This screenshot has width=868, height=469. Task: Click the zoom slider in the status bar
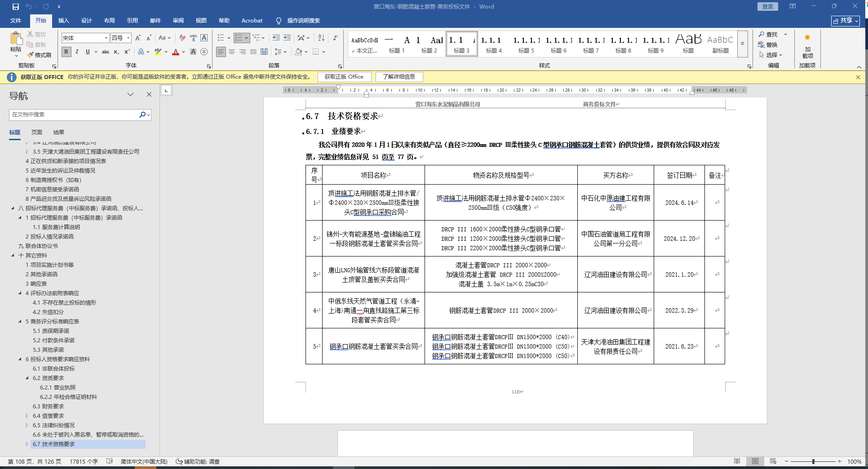(813, 462)
